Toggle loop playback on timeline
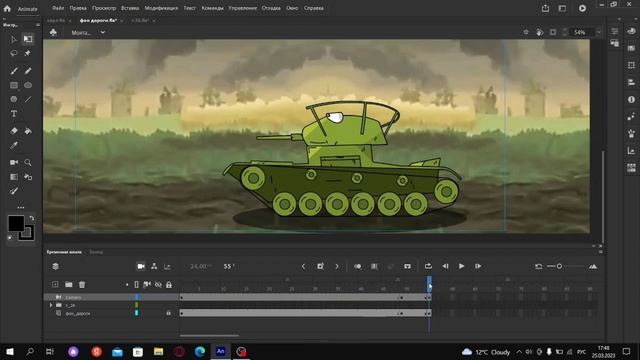This screenshot has height=360, width=640. 428,266
